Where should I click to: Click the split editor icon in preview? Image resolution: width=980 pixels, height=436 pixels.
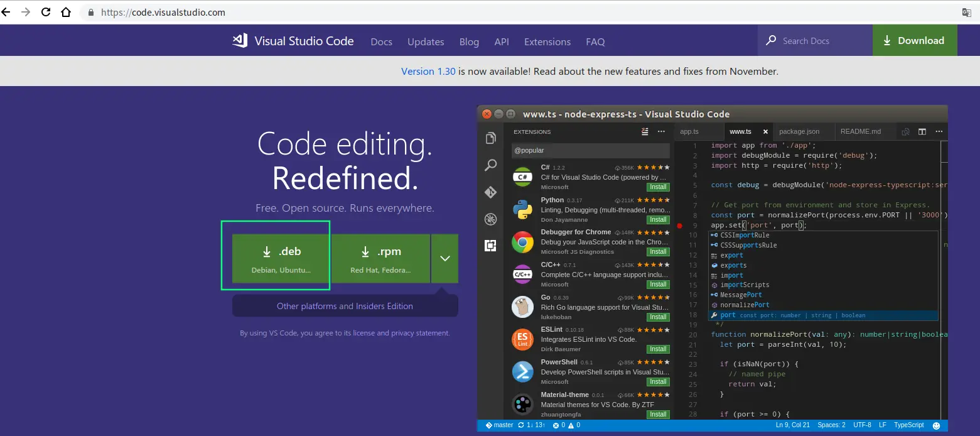click(922, 132)
